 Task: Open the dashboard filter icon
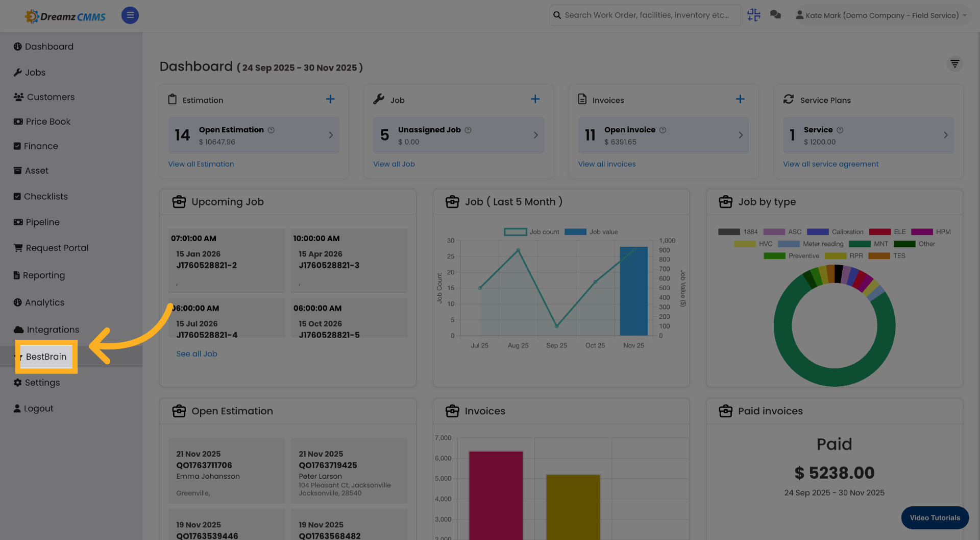(954, 64)
